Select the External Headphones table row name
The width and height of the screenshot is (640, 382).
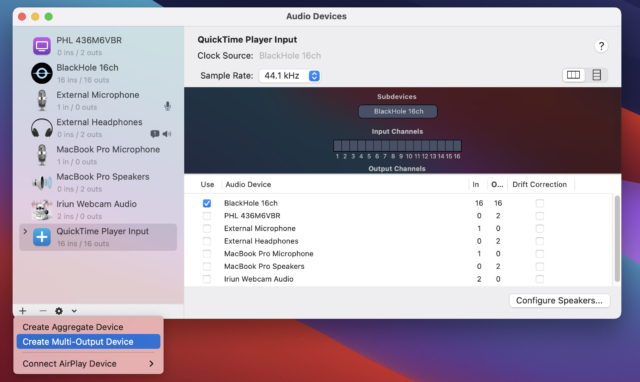coord(261,241)
